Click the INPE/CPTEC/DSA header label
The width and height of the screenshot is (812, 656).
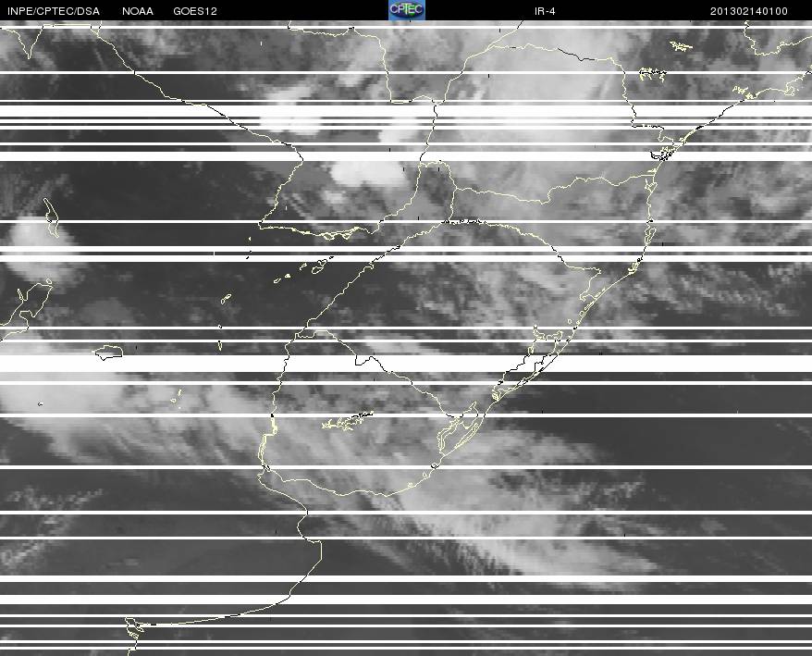click(54, 11)
